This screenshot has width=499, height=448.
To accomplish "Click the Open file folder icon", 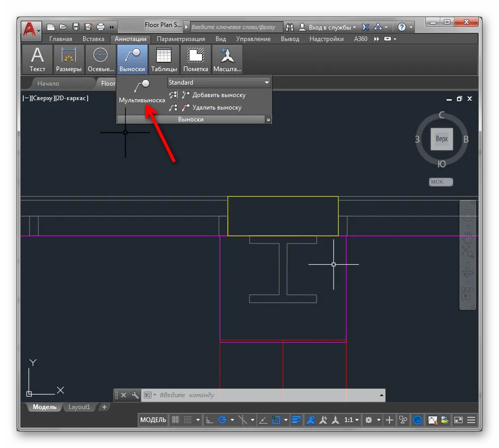I will (x=63, y=27).
